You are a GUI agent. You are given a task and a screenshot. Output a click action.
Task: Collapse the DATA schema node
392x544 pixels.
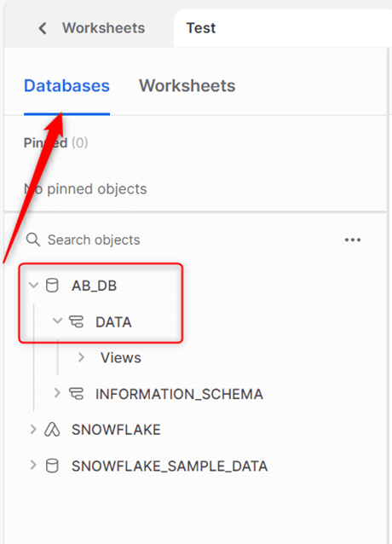[57, 321]
